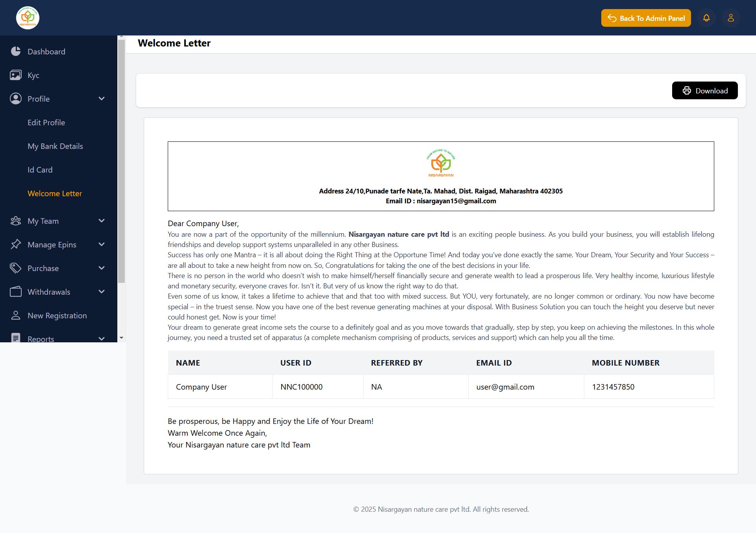Open notifications bell icon
The width and height of the screenshot is (756, 533).
coord(706,18)
